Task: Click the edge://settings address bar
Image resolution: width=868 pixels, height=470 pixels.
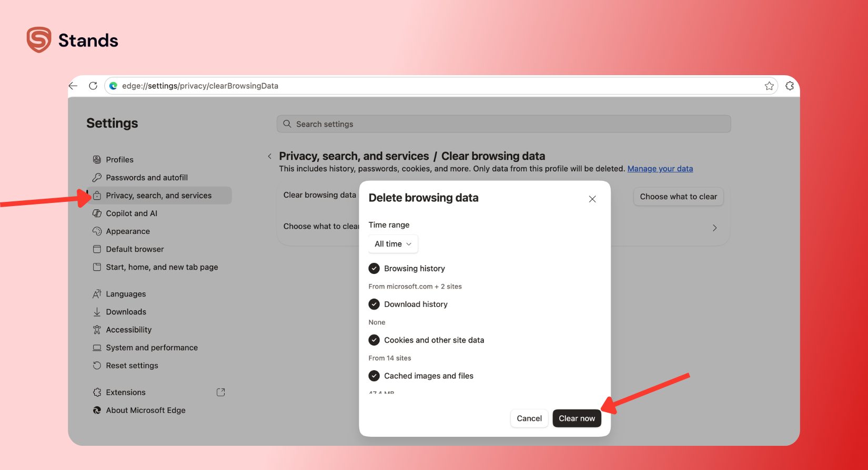Action: (x=441, y=86)
